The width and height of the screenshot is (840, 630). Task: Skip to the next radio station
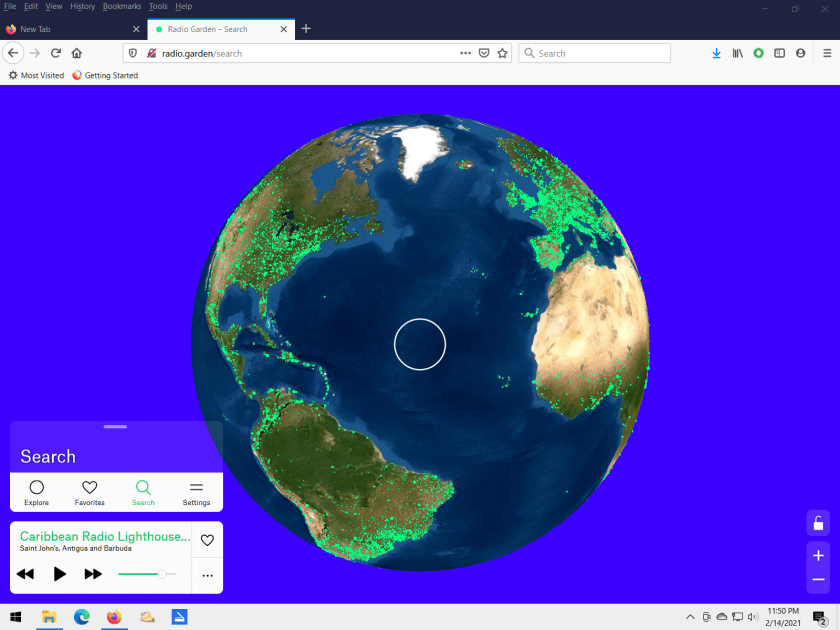coord(93,574)
